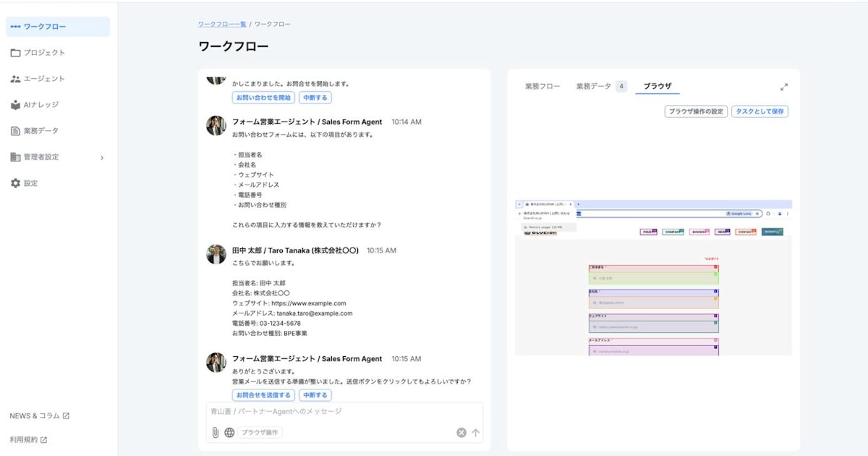Click the エージェント people icon in sidebar
Viewport: 868px width, 456px height.
click(15, 78)
